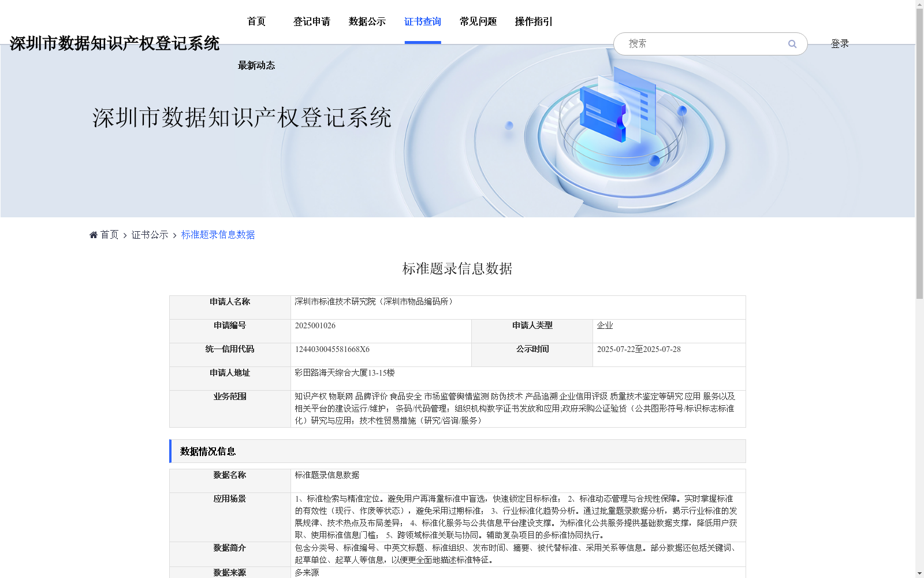Click the 数据情况信息 section header
924x578 pixels.
(x=457, y=451)
